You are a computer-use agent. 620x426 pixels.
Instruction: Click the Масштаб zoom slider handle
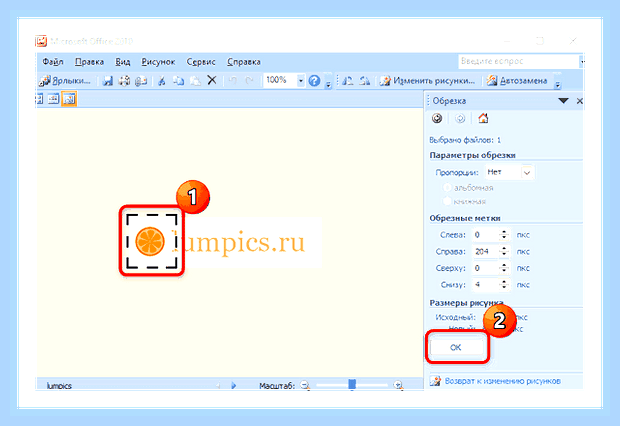(x=352, y=384)
